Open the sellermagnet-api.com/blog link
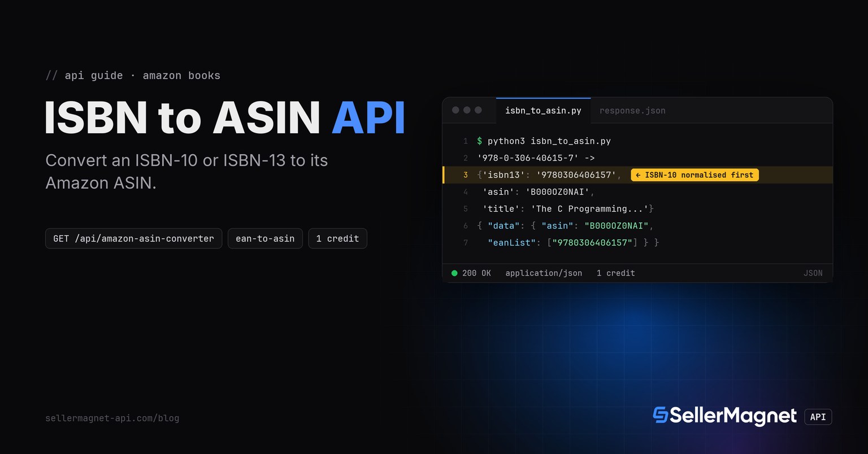This screenshot has width=868, height=454. (112, 418)
